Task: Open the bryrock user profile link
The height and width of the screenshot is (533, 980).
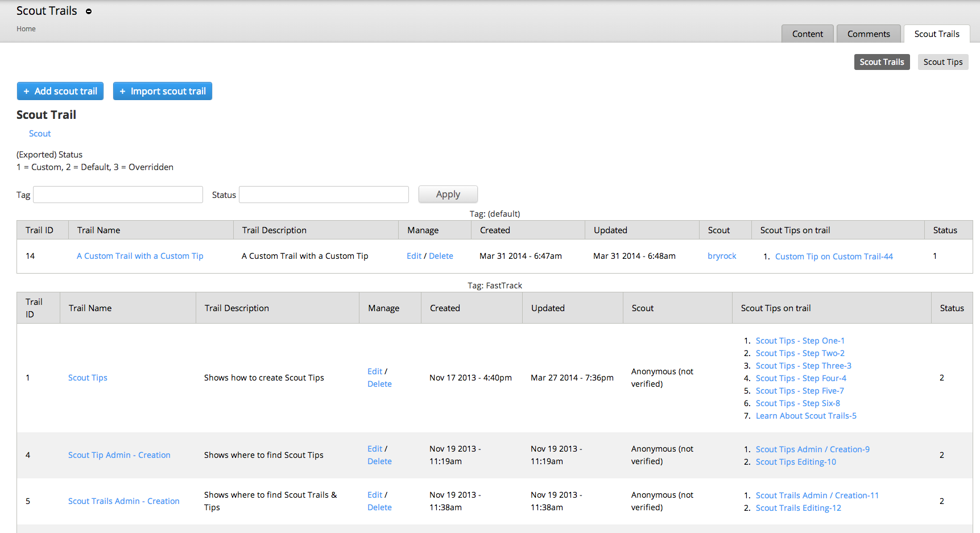Action: (722, 256)
